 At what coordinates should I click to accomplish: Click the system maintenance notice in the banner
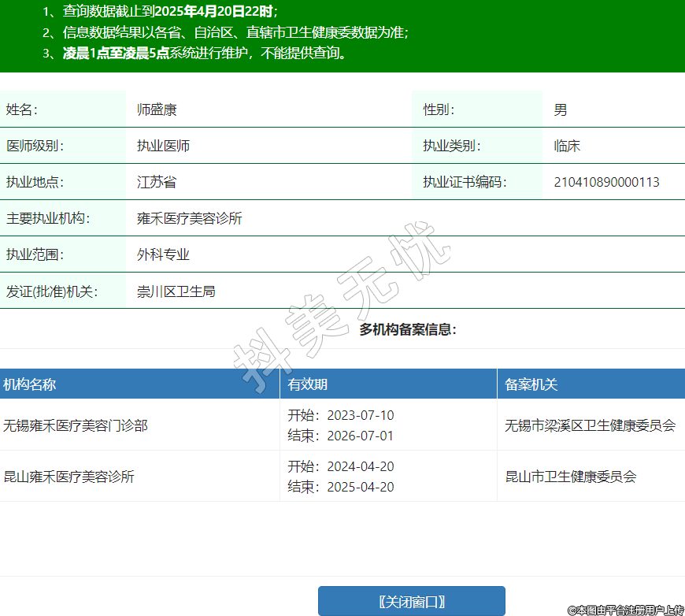205,54
